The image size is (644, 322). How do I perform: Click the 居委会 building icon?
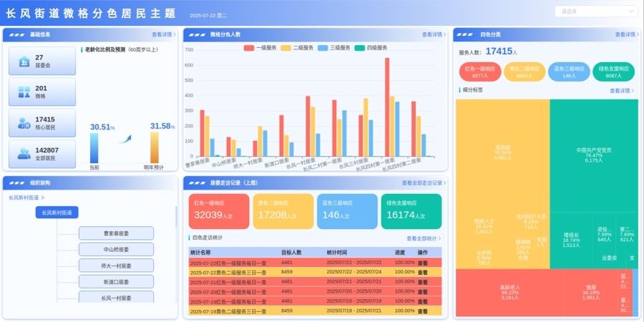coord(23,62)
